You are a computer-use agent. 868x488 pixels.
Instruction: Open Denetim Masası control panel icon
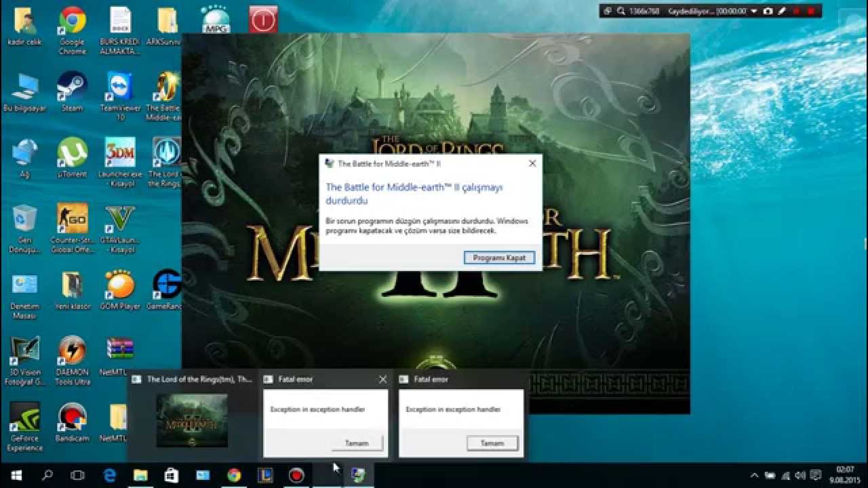click(25, 296)
